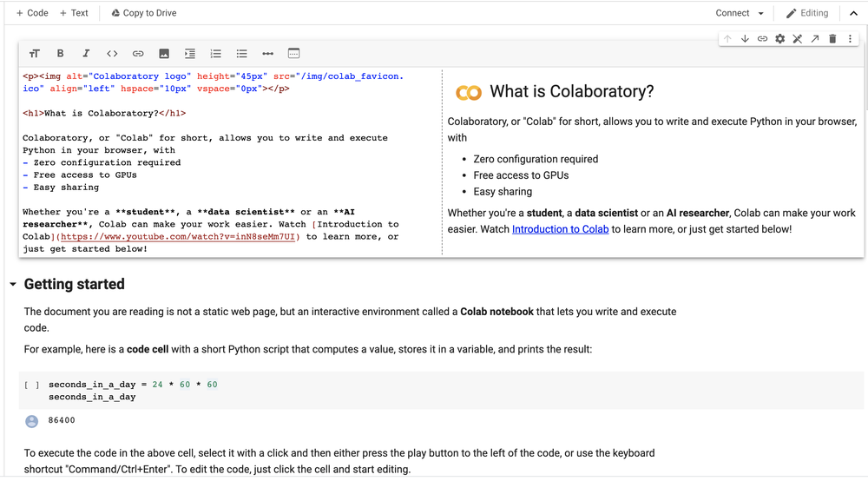
Task: Apply italic formatting in the text cell
Action: pos(86,54)
